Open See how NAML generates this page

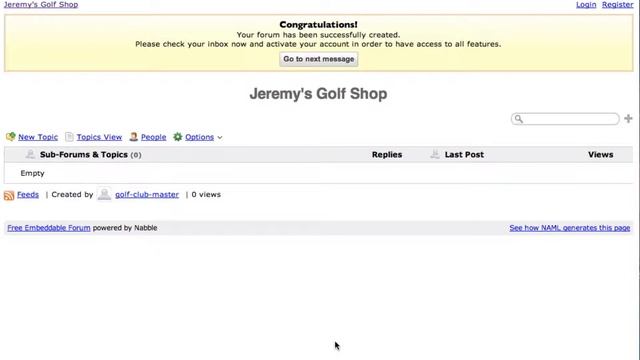coord(570,228)
